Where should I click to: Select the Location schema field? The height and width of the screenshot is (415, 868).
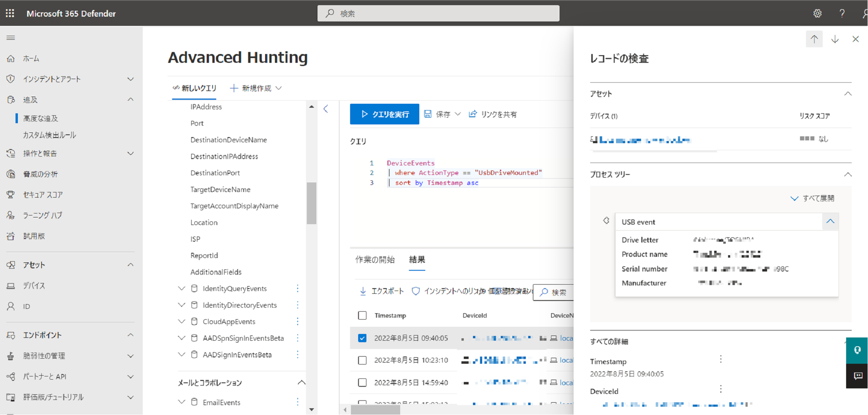click(x=204, y=222)
